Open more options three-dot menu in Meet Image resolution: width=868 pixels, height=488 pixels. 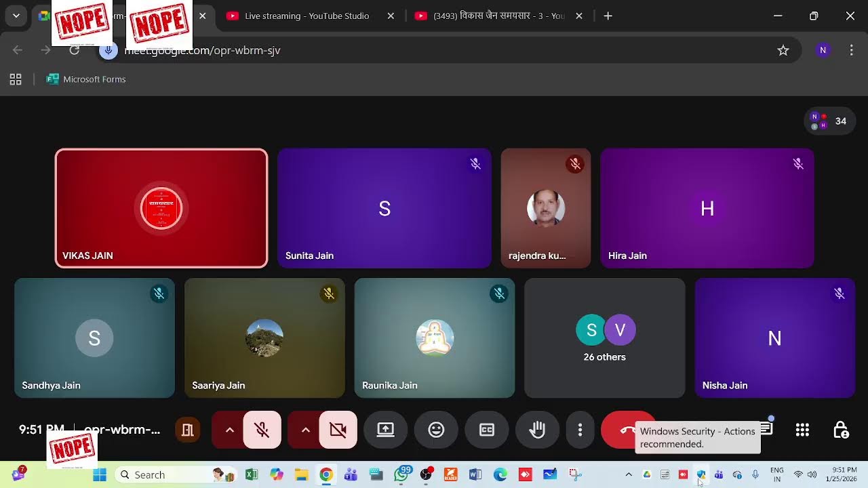(x=580, y=430)
